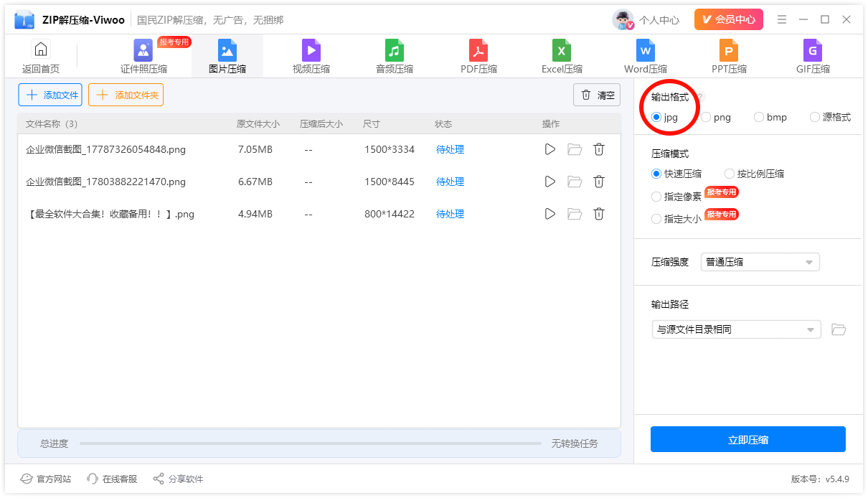Image resolution: width=868 pixels, height=498 pixels.
Task: Open the 与源文件目录相同 output path dropdown
Action: point(736,329)
